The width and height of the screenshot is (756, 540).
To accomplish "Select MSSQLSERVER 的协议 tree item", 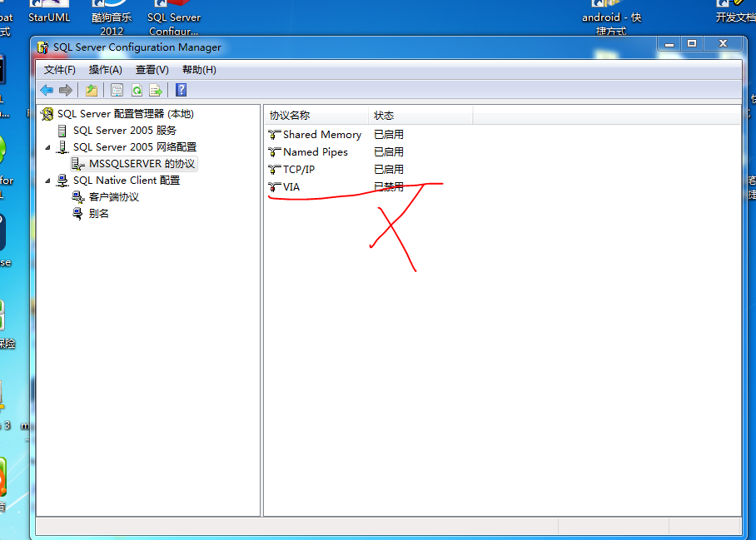I will tap(142, 164).
